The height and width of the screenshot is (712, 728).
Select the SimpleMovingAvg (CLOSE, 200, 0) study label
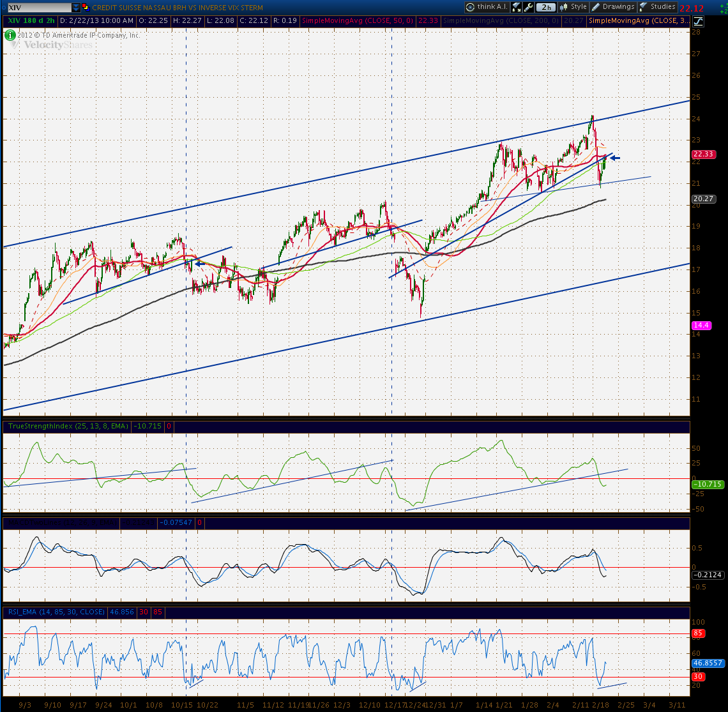(x=501, y=21)
